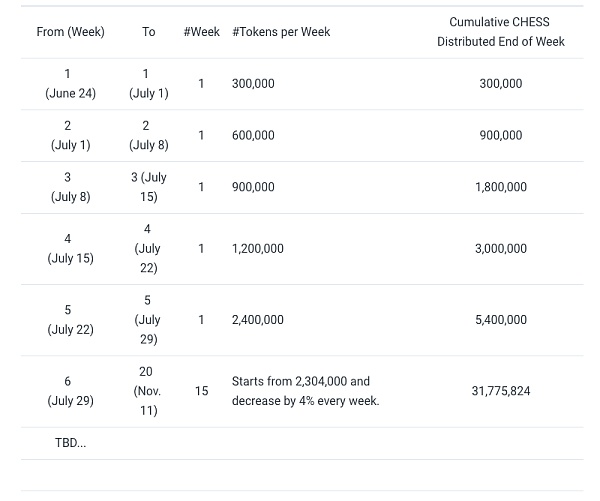This screenshot has width=600, height=501.
Task: Click the "From (Week)" column header
Action: click(70, 32)
